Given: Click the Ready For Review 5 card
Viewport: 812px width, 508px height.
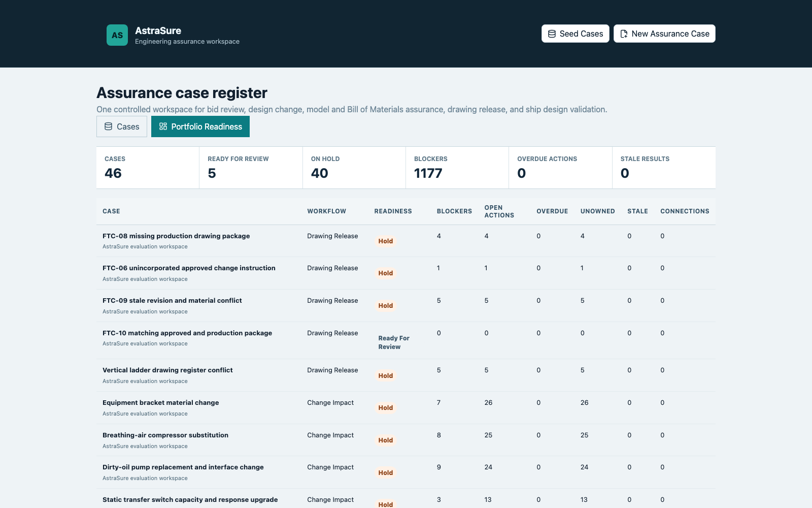Looking at the screenshot, I should pos(251,168).
